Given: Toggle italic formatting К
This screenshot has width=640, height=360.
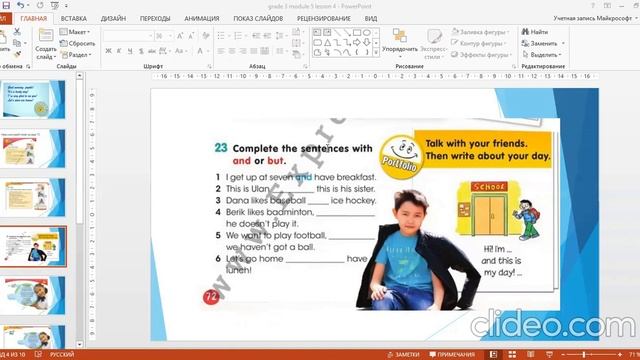Looking at the screenshot, I should 119,51.
